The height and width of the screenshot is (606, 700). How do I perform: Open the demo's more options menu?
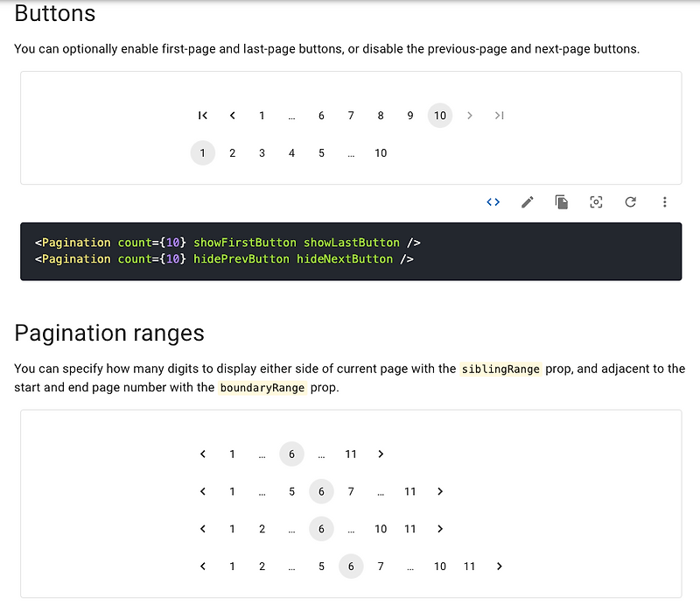tap(665, 201)
